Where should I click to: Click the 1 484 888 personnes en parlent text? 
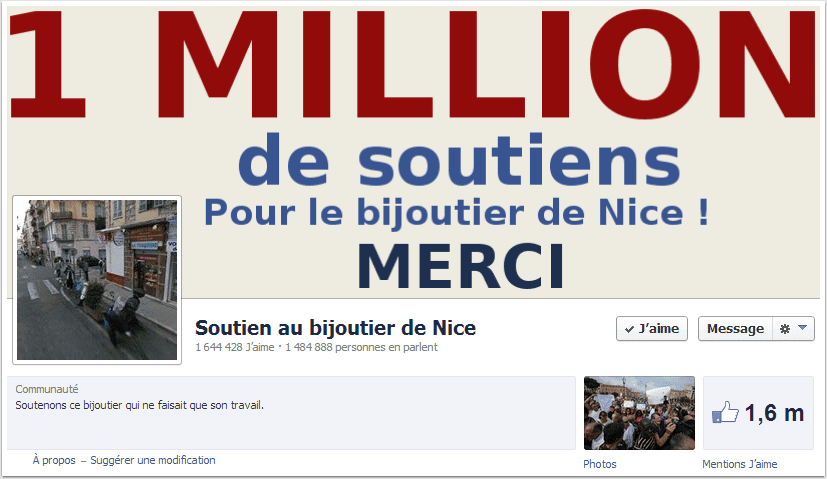361,347
